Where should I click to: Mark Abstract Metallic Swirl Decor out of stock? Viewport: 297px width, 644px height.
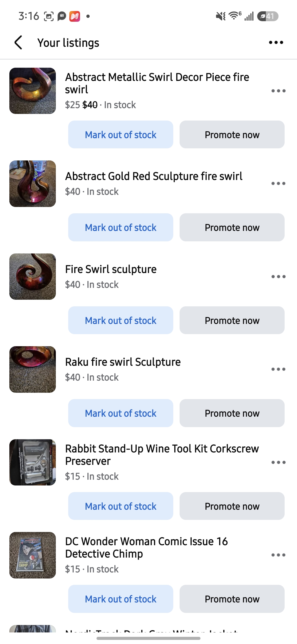pos(121,135)
